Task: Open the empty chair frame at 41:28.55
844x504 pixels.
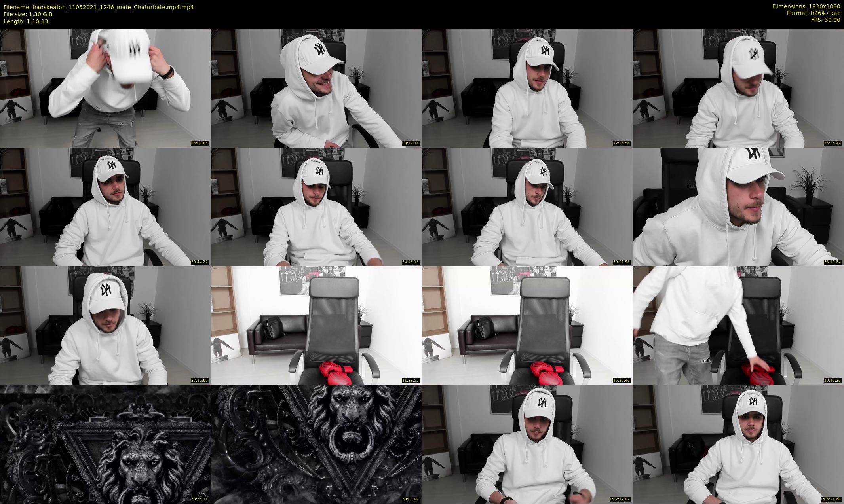Action: 316,325
